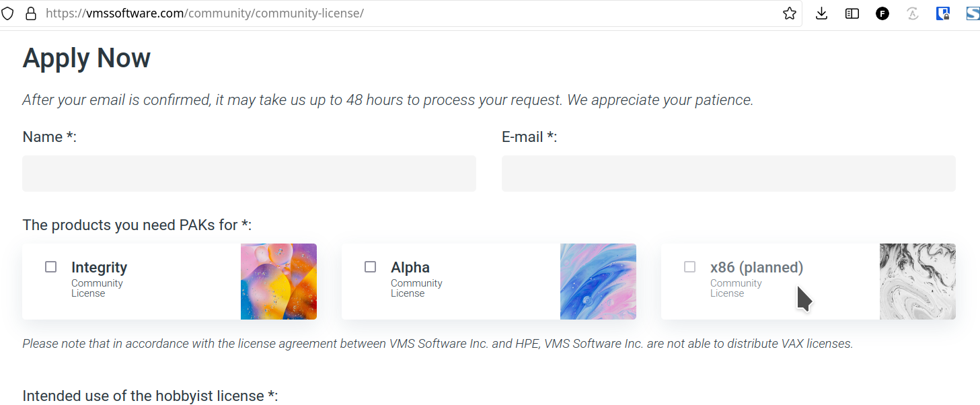The height and width of the screenshot is (405, 980).
Task: Check the Integrity Community License checkbox
Action: coord(51,267)
